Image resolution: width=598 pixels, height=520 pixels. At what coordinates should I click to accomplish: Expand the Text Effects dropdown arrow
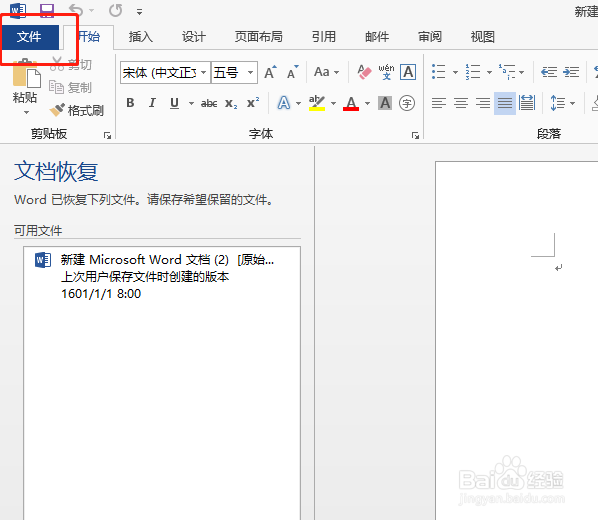(298, 103)
